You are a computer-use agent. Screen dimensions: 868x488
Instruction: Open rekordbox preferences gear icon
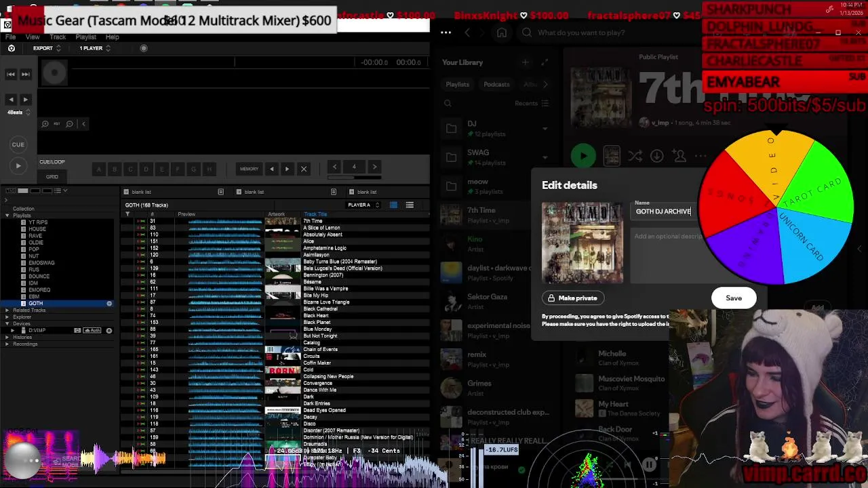pyautogui.click(x=11, y=48)
